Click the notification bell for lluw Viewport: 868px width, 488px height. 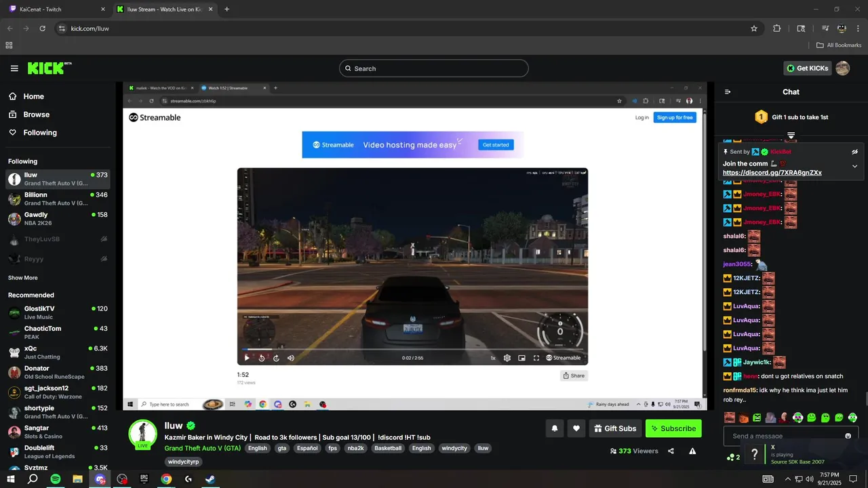555,428
